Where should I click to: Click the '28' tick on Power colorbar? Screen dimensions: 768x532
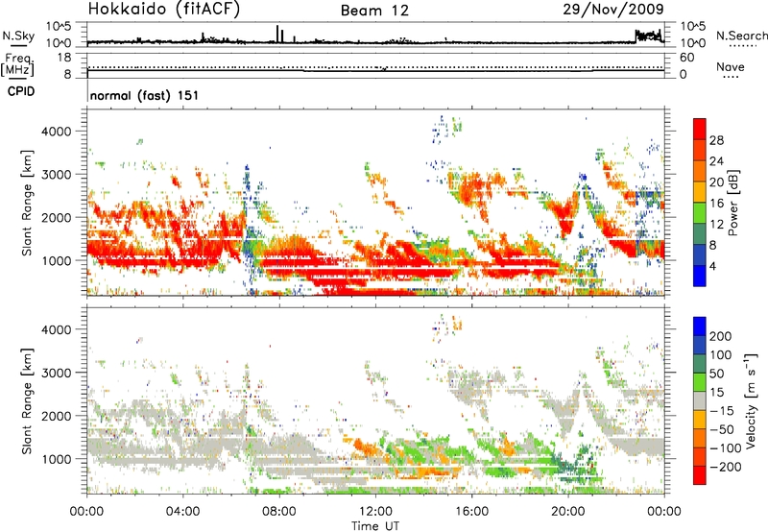[x=716, y=140]
